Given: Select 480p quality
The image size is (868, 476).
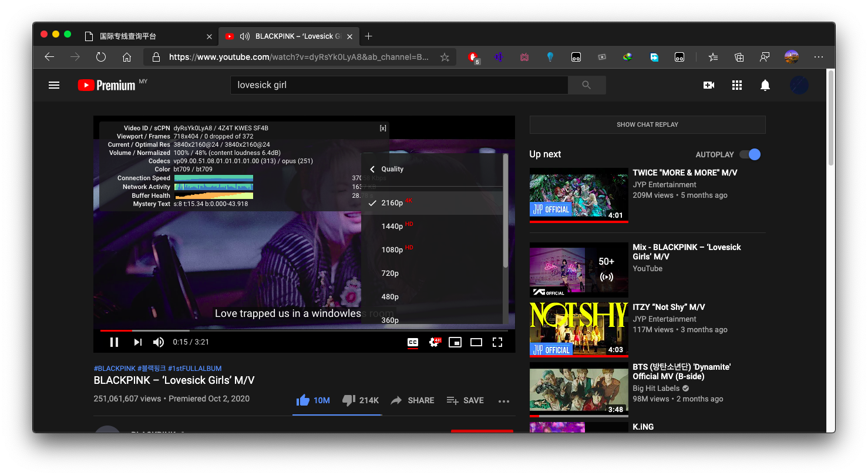Looking at the screenshot, I should tap(432, 296).
